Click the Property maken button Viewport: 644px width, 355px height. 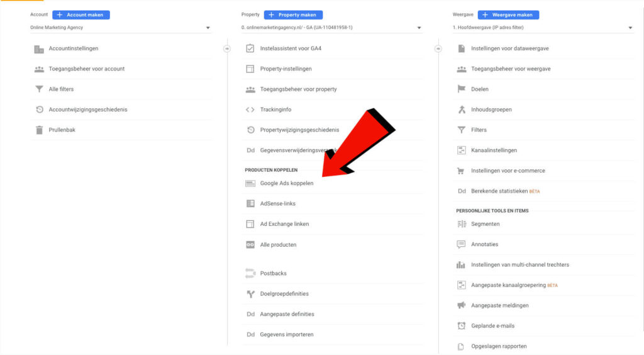pos(293,15)
